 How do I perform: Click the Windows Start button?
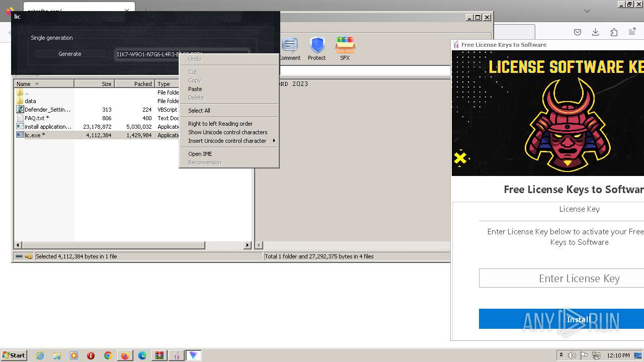click(14, 355)
